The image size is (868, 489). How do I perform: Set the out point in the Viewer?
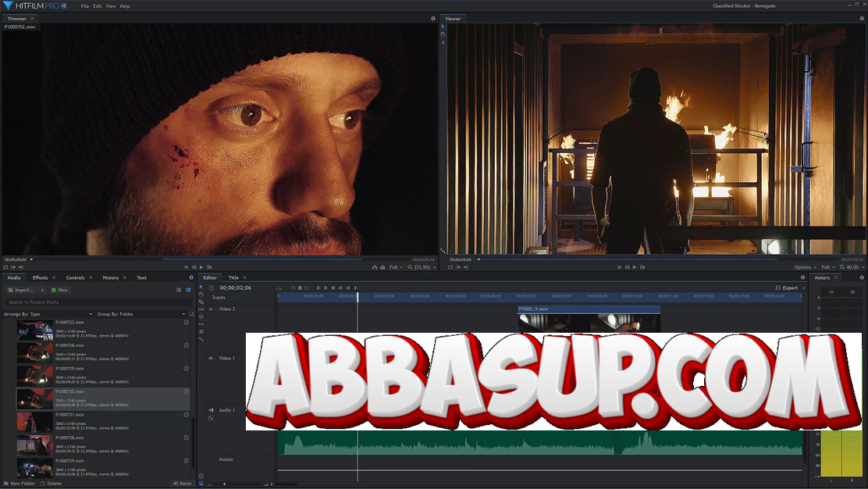[x=466, y=267]
